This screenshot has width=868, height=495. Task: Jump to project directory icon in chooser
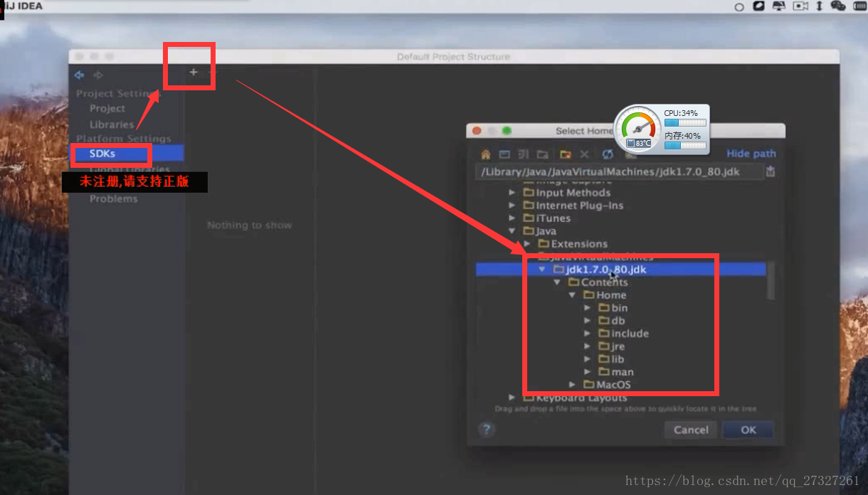point(523,154)
